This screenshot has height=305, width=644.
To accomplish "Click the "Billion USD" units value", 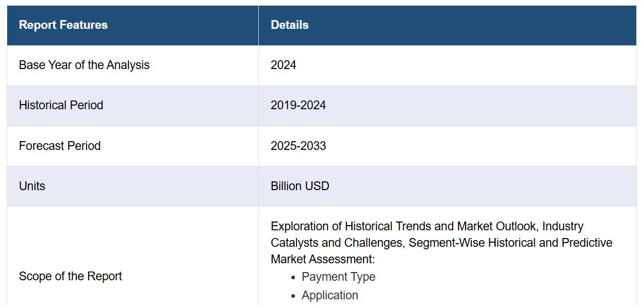I will [300, 186].
